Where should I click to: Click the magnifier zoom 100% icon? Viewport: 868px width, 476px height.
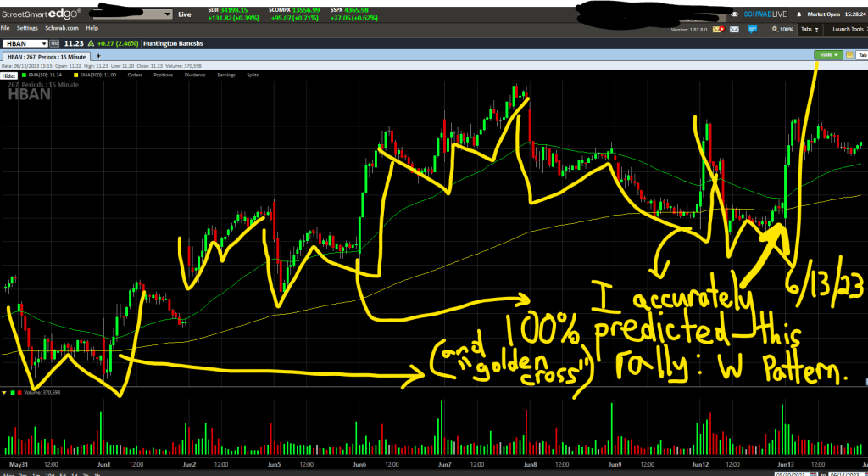pos(775,29)
